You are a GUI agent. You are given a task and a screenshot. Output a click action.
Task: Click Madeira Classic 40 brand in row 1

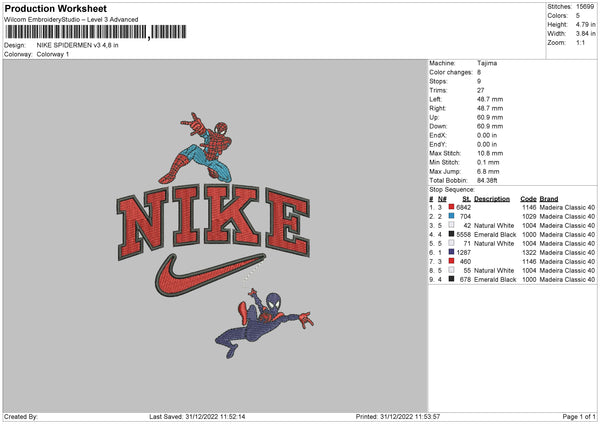(x=567, y=207)
